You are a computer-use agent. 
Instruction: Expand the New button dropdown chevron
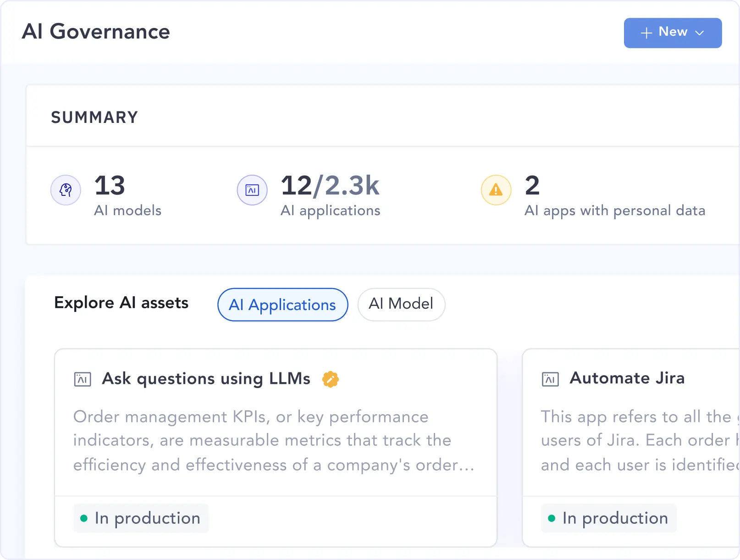tap(700, 33)
